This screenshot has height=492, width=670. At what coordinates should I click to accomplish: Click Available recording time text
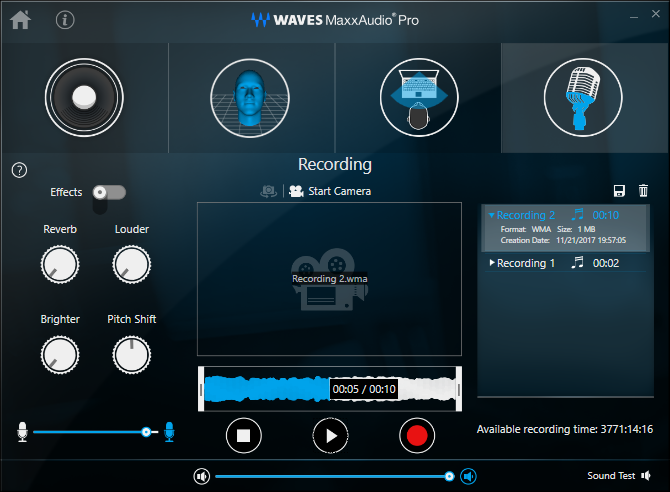tap(565, 429)
